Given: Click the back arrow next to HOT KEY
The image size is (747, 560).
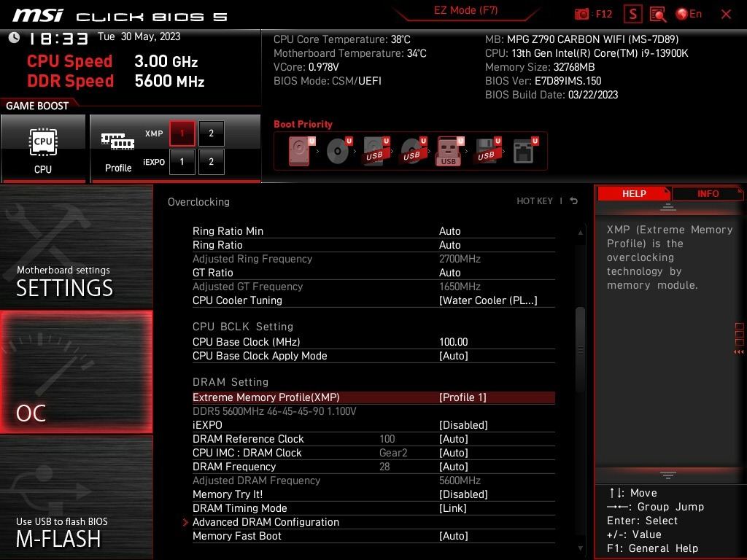Looking at the screenshot, I should pyautogui.click(x=574, y=201).
